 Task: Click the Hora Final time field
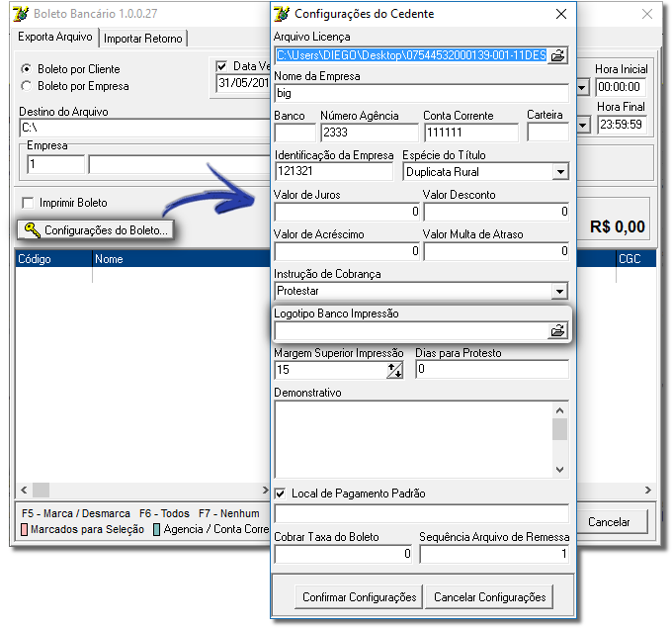621,125
